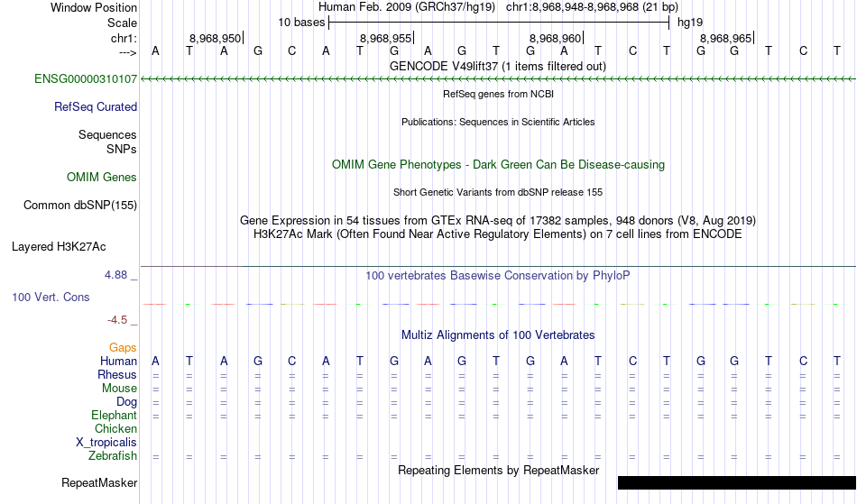Image resolution: width=857 pixels, height=504 pixels.
Task: Click the black RepeatMasker repeat element bar
Action: pos(737,482)
